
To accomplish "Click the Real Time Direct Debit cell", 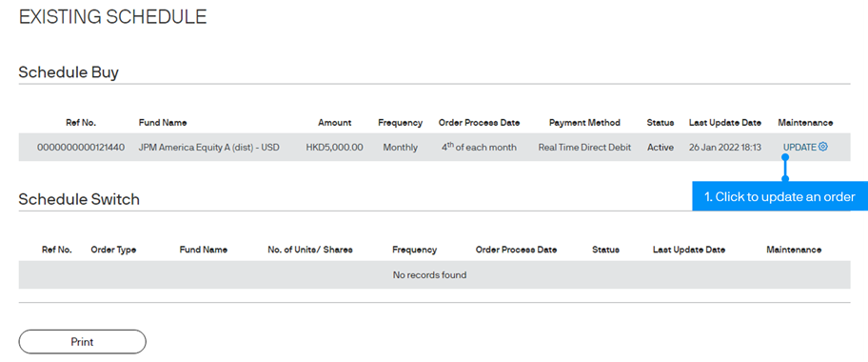I will 584,148.
